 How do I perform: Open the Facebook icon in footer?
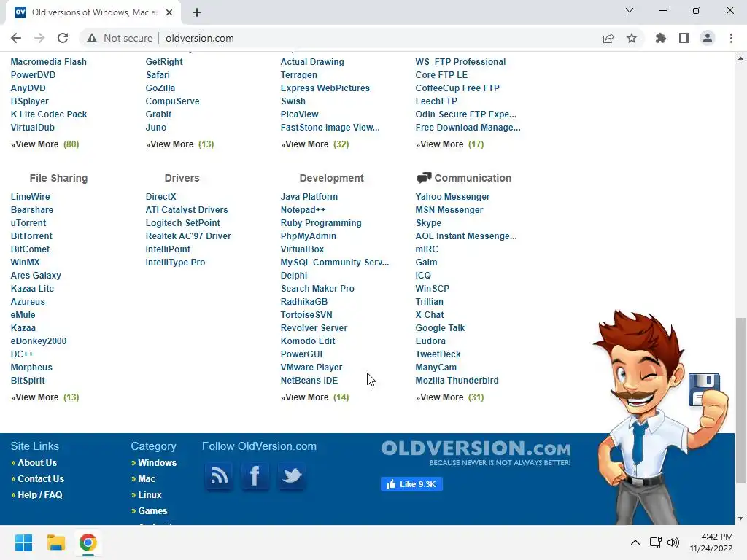coord(255,475)
